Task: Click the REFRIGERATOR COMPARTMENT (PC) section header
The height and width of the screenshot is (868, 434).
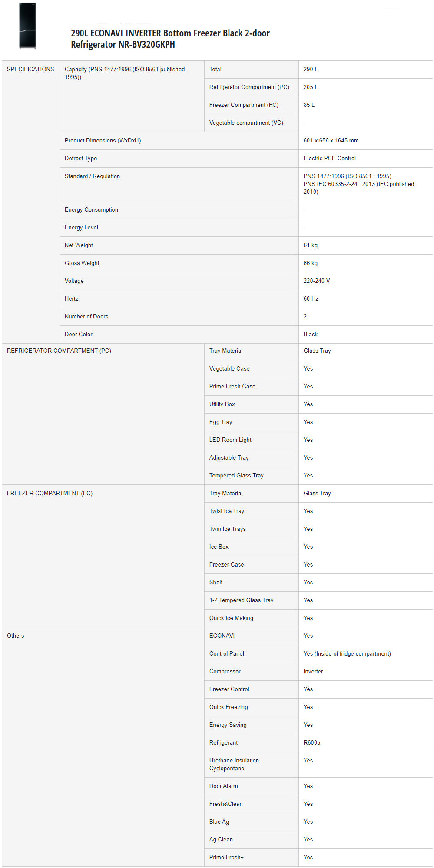Action: [59, 351]
